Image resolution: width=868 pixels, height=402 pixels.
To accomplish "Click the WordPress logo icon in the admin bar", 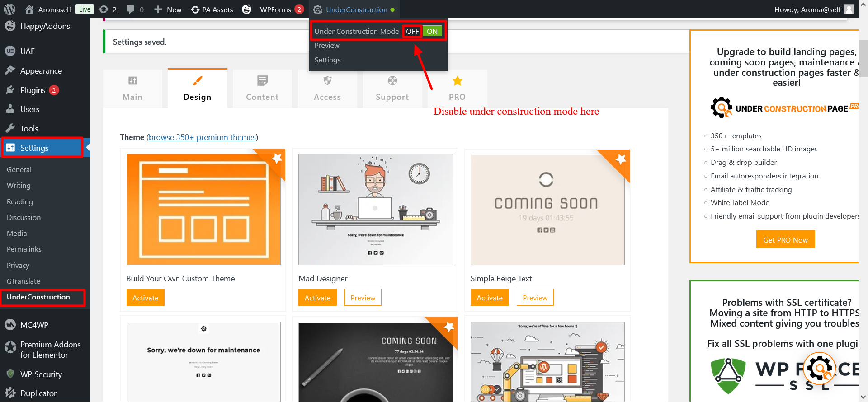I will (9, 9).
